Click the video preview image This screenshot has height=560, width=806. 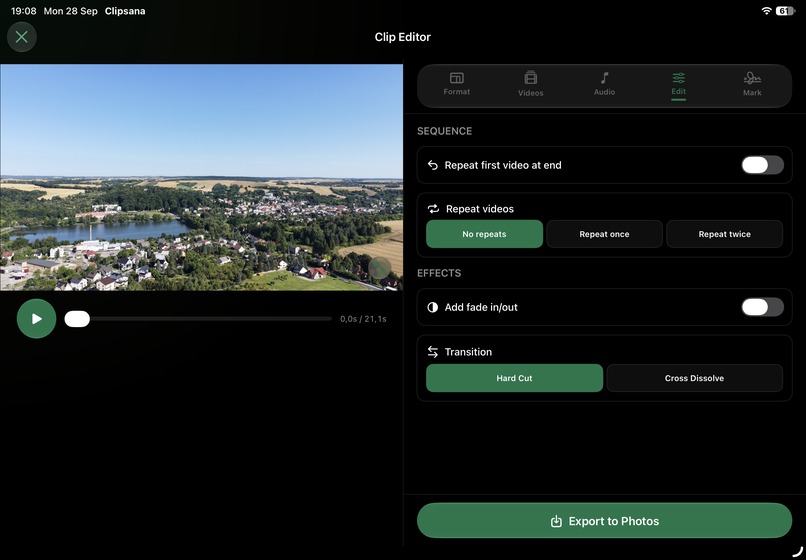(202, 177)
